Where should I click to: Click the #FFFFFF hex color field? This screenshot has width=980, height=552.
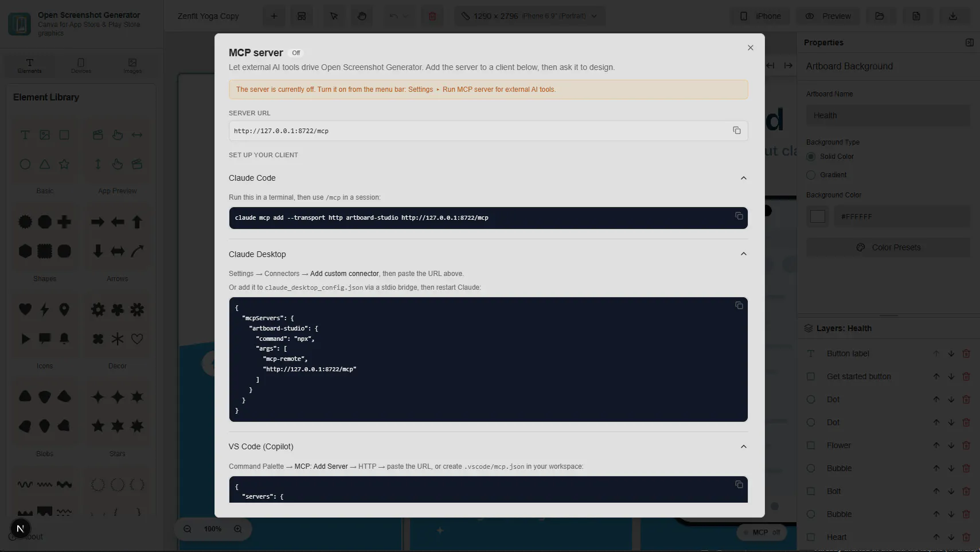coord(901,216)
